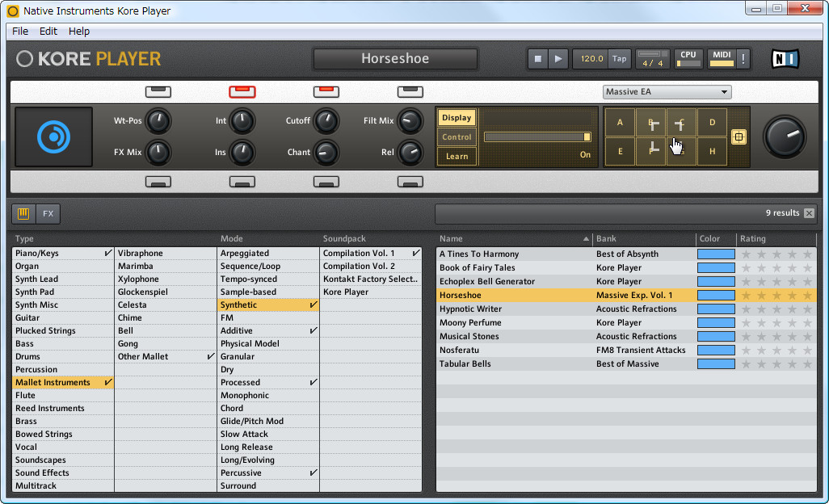Toggle the top button above Wt-Pos
This screenshot has height=504, width=829.
[158, 92]
